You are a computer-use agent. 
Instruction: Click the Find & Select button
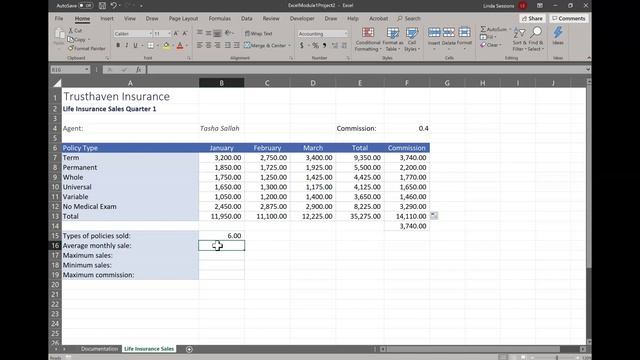click(536, 39)
